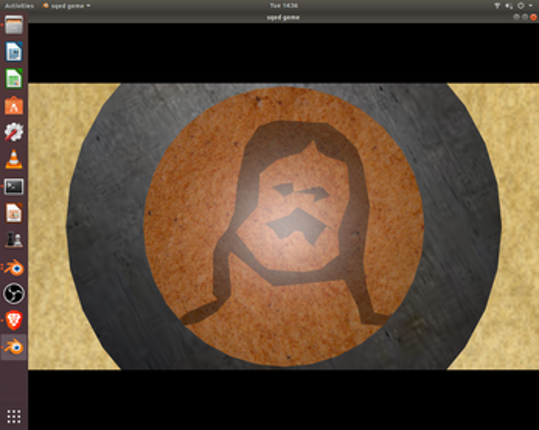539x430 pixels.
Task: Launch LibreOffice Calc from the dock
Action: [x=14, y=78]
